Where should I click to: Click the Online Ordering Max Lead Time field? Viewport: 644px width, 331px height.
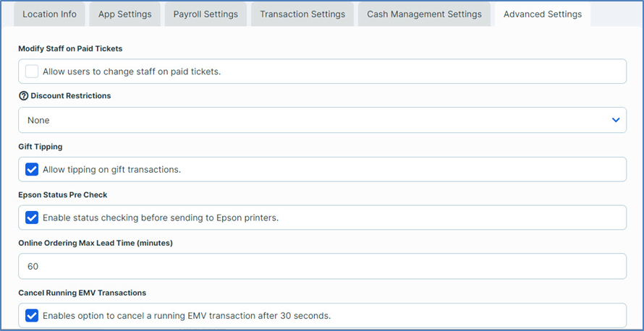pos(322,266)
